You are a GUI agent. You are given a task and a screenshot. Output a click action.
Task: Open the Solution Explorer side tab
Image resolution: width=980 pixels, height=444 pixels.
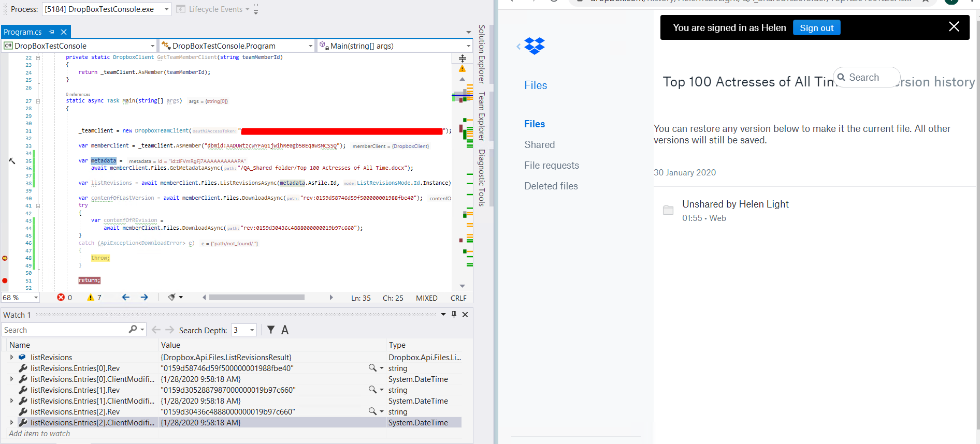(x=481, y=54)
